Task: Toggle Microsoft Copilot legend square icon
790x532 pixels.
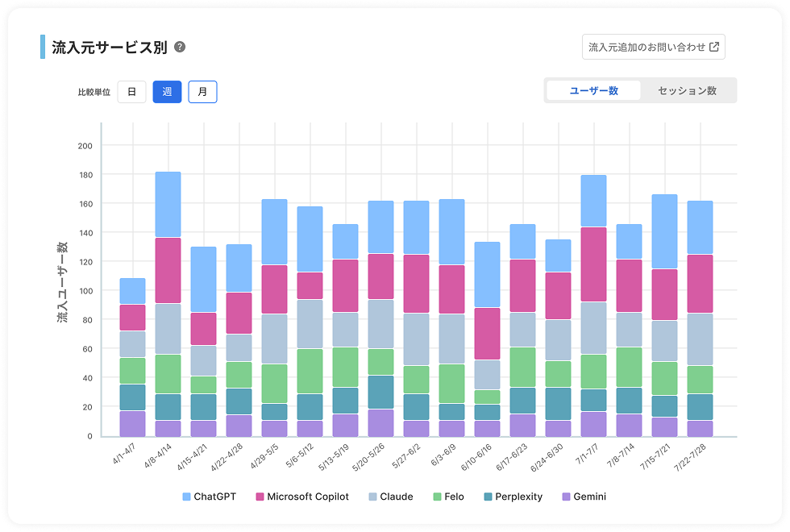Action: [x=260, y=497]
